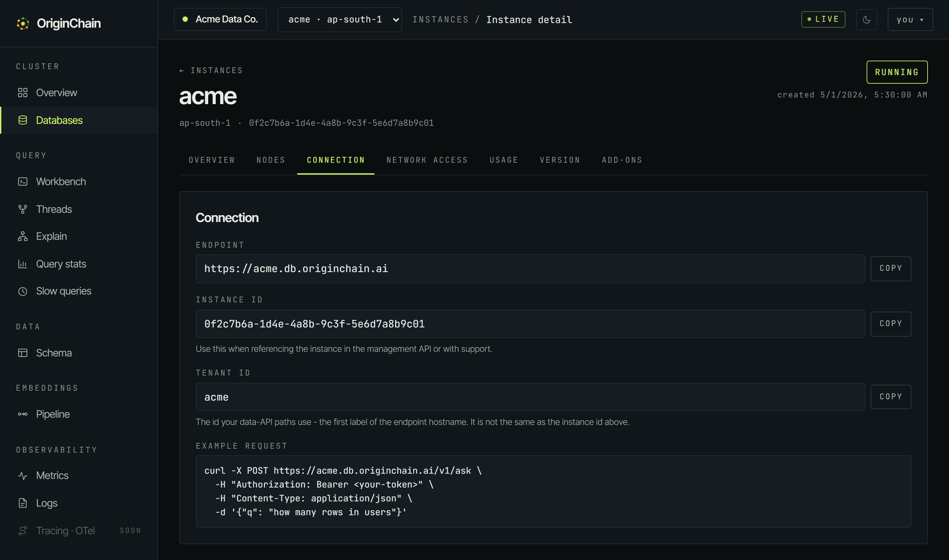Click the endpoint URL field

coord(530,268)
